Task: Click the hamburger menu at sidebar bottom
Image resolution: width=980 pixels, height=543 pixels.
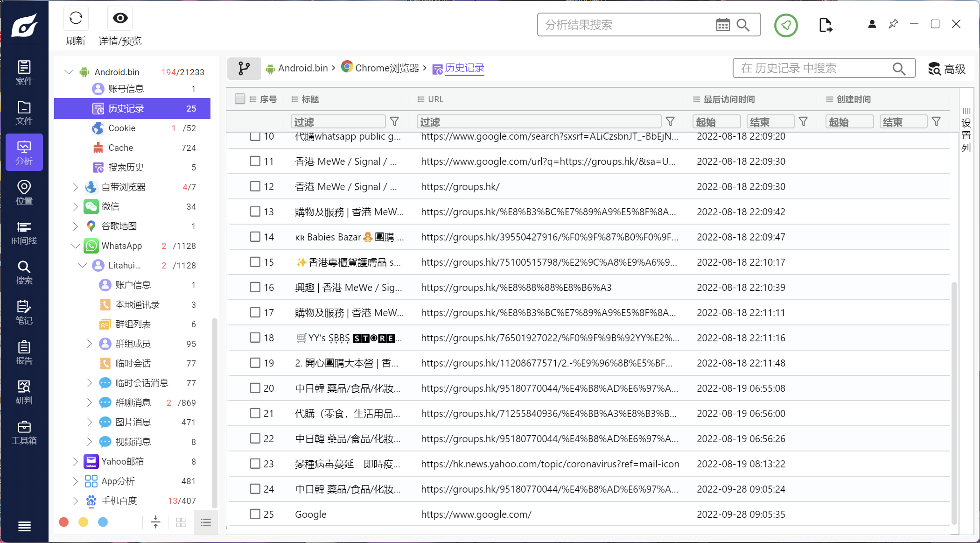Action: tap(24, 526)
